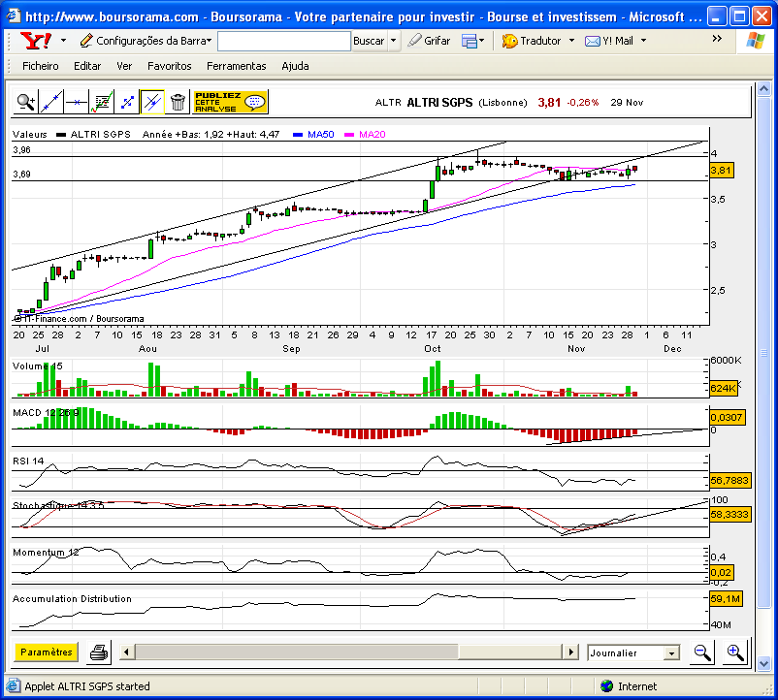
Task: Open Y! Mail envelope icon
Action: pyautogui.click(x=593, y=41)
